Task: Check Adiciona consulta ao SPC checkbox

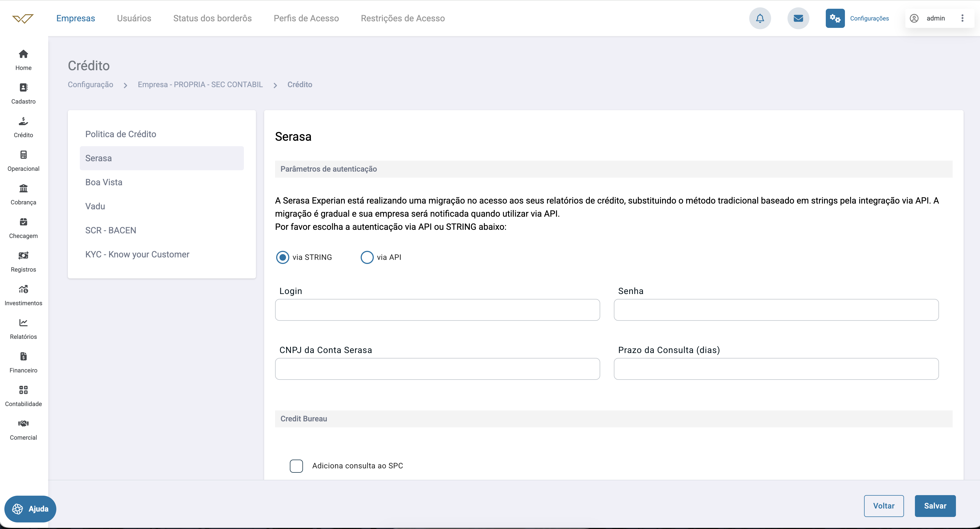Action: tap(296, 466)
